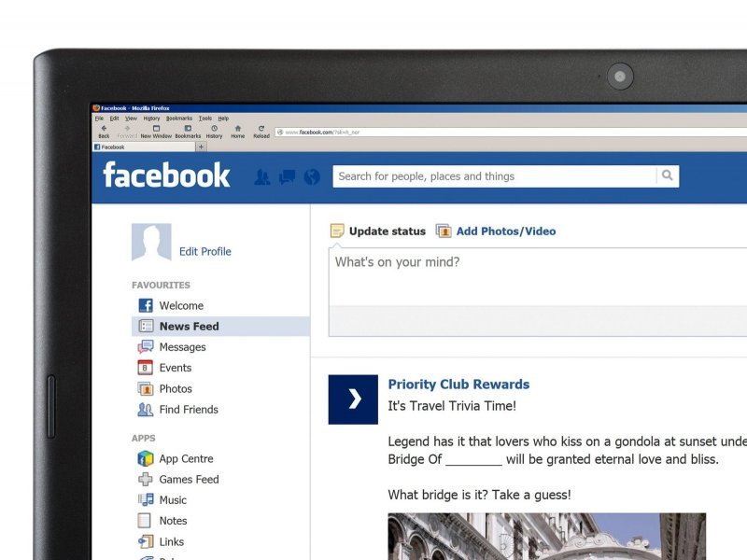Open the File menu
Image resolution: width=747 pixels, height=560 pixels.
[99, 119]
